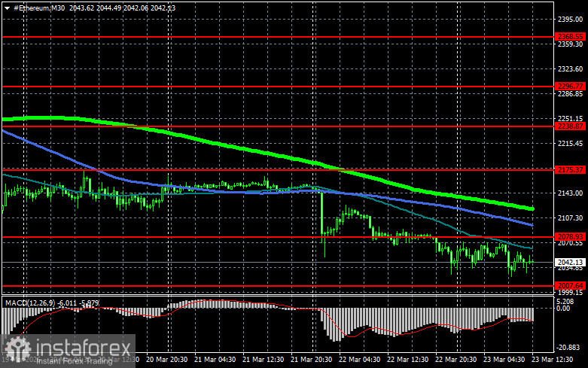Select the 2215.45 price scale value
Viewport: 588px width, 368px height.
[571, 143]
